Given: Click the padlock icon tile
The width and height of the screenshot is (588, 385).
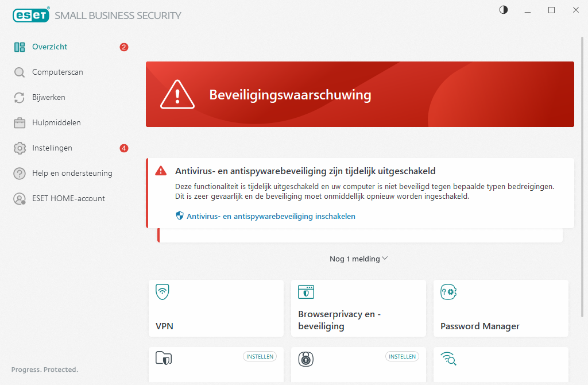Looking at the screenshot, I should pos(306,359).
